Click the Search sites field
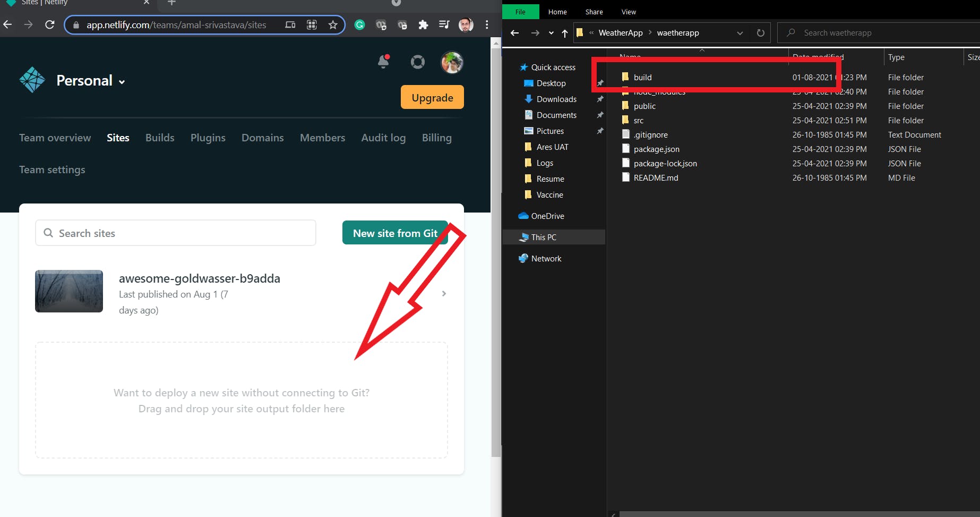Image resolution: width=980 pixels, height=517 pixels. [x=176, y=233]
